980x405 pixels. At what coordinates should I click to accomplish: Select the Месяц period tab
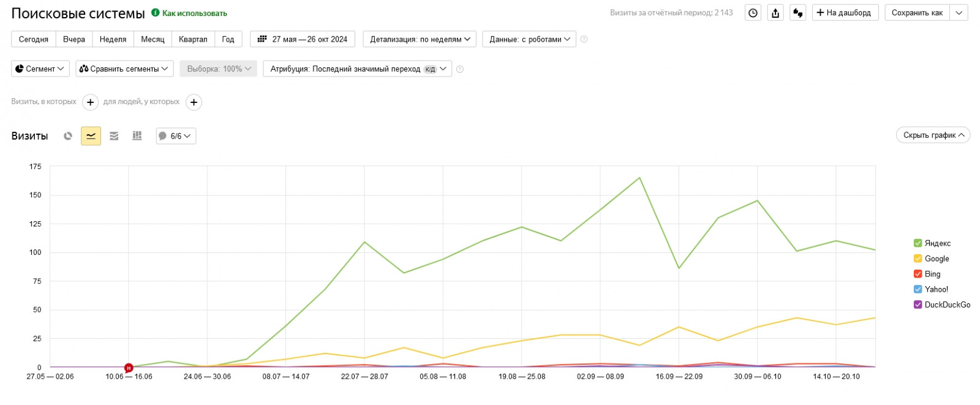(153, 39)
